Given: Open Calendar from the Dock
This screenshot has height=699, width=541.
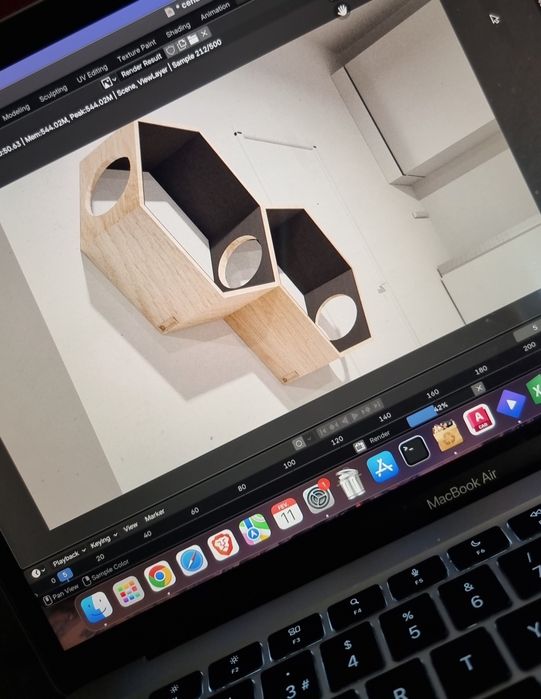Looking at the screenshot, I should [x=287, y=514].
